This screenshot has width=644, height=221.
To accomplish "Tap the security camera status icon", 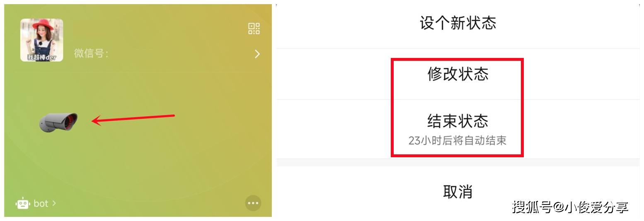I will tap(58, 122).
